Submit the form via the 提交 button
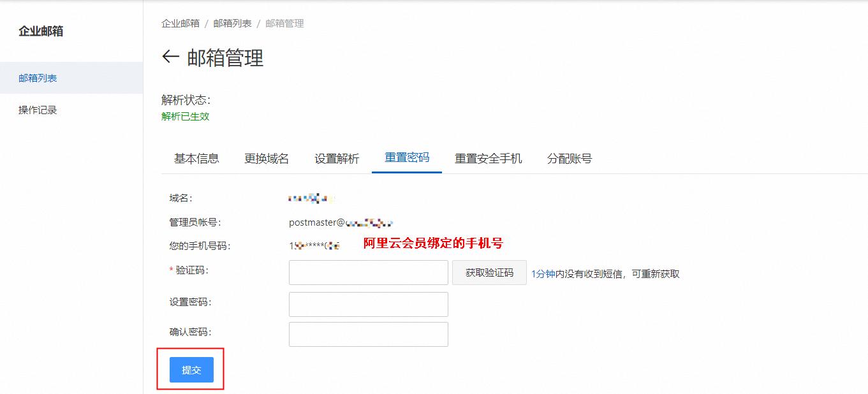 [x=190, y=370]
